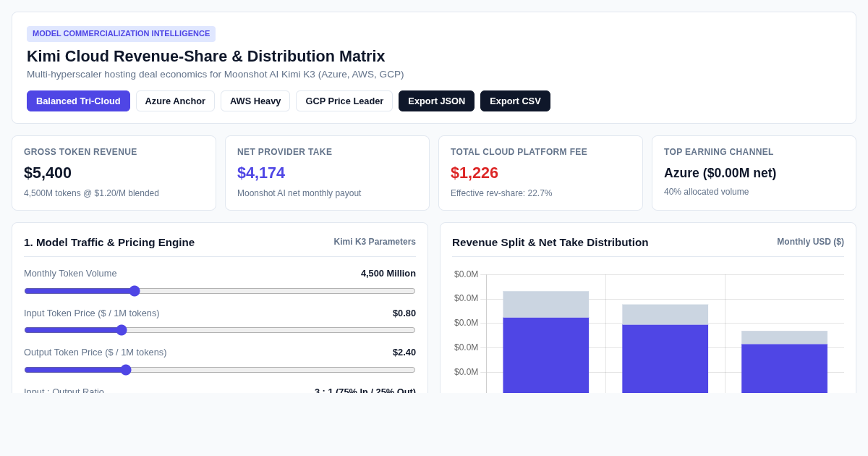Switch to AWS Heavy preset

(x=255, y=101)
